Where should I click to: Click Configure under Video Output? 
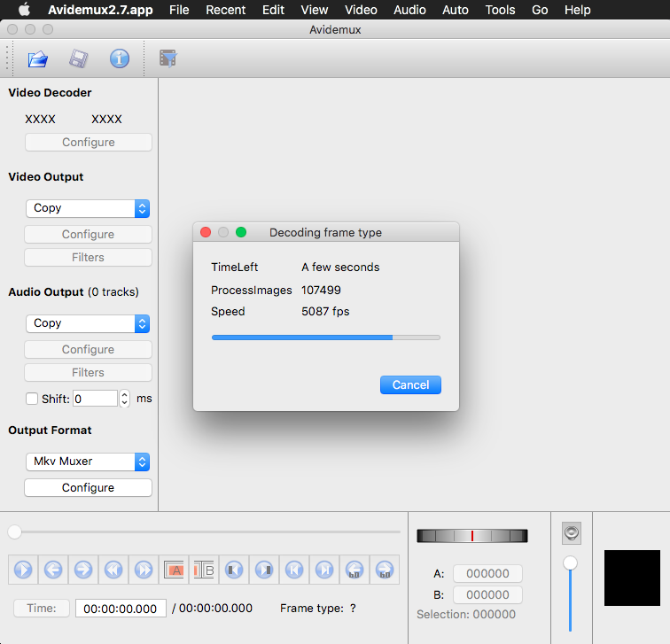click(x=88, y=235)
